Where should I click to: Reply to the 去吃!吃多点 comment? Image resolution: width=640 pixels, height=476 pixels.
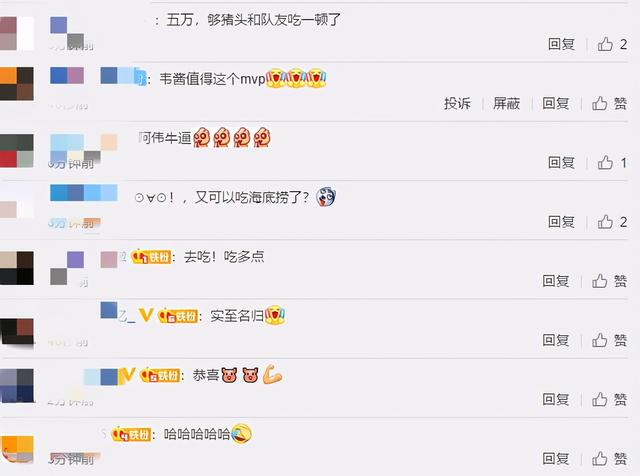pos(556,281)
